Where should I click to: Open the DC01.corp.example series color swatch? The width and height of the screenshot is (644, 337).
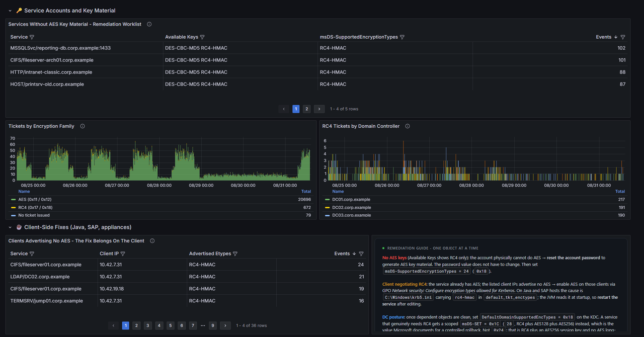[x=327, y=200]
